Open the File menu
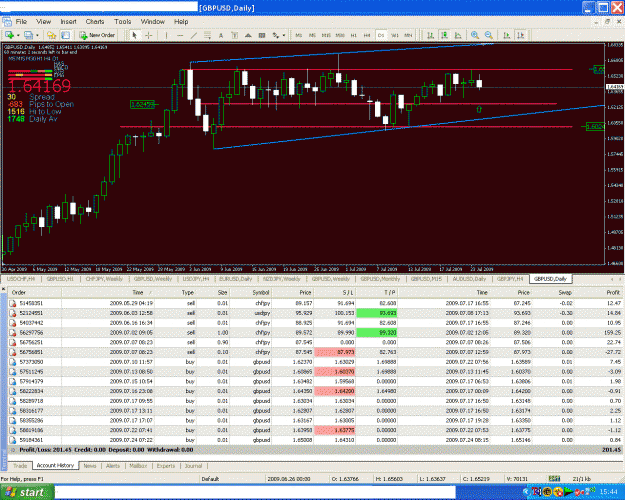Image resolution: width=625 pixels, height=500 pixels. pyautogui.click(x=21, y=22)
